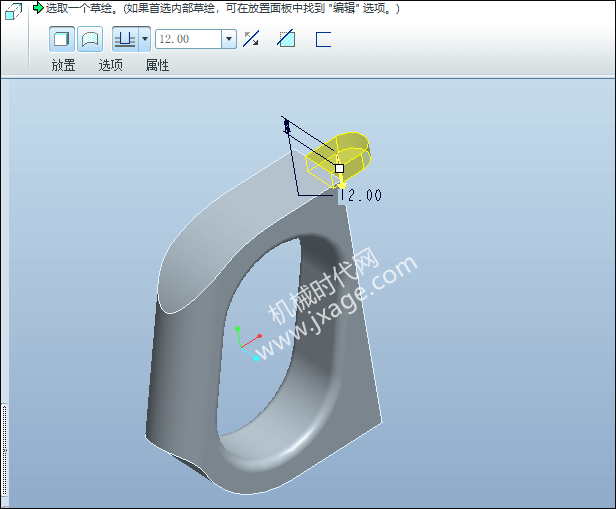Click the 12.00 dimension label in the model view
Viewport: 616px width, 509px height.
(x=361, y=195)
